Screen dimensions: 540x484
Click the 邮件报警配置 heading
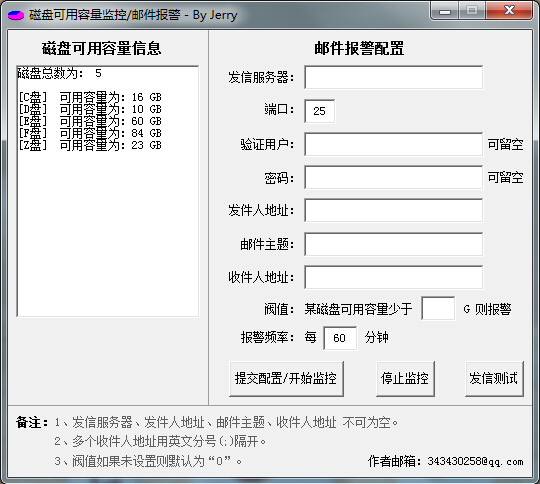tap(359, 49)
